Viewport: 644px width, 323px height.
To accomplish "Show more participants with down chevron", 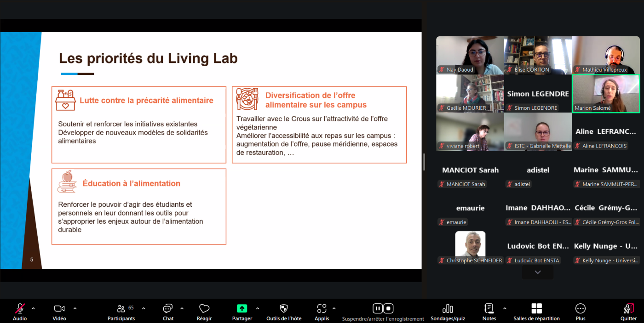I will point(537,272).
